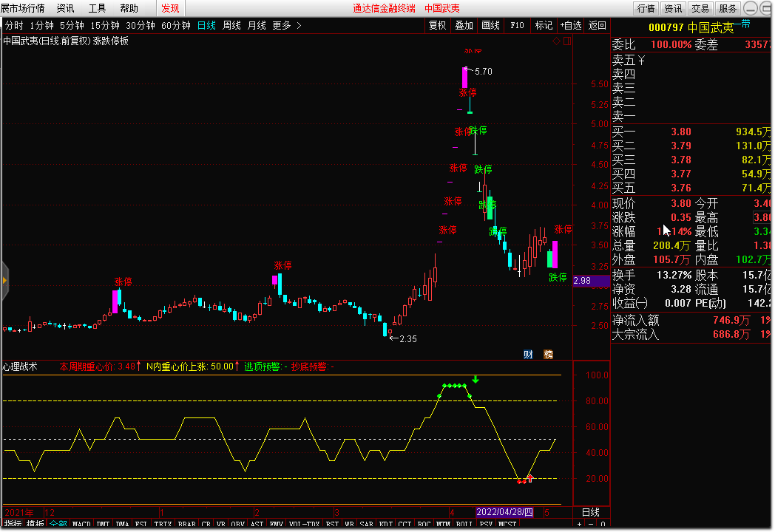The height and width of the screenshot is (532, 775).
Task: Click the 标记 mark toolbar button
Action: pos(544,25)
